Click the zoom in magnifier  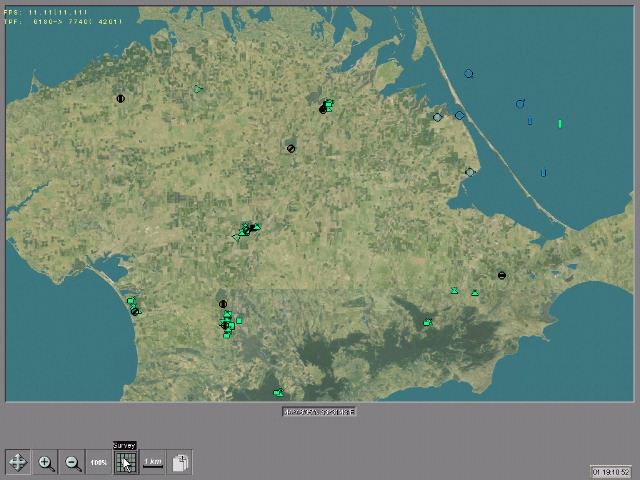pos(46,462)
